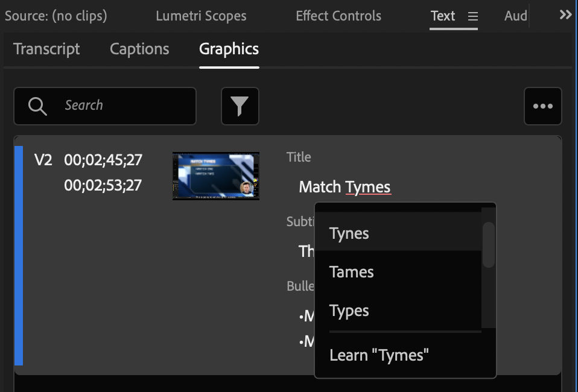Click the misspelled word "Tymes" in title
578x392 pixels.
click(x=368, y=187)
